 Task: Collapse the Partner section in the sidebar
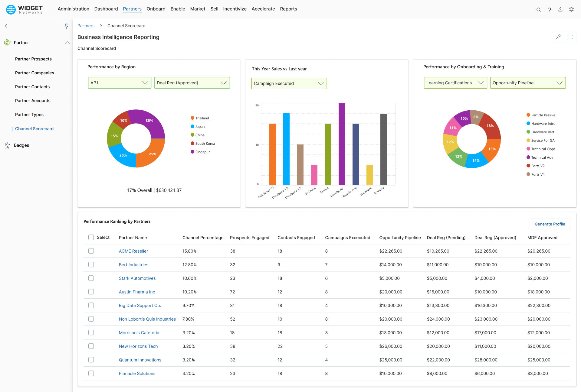(x=67, y=43)
